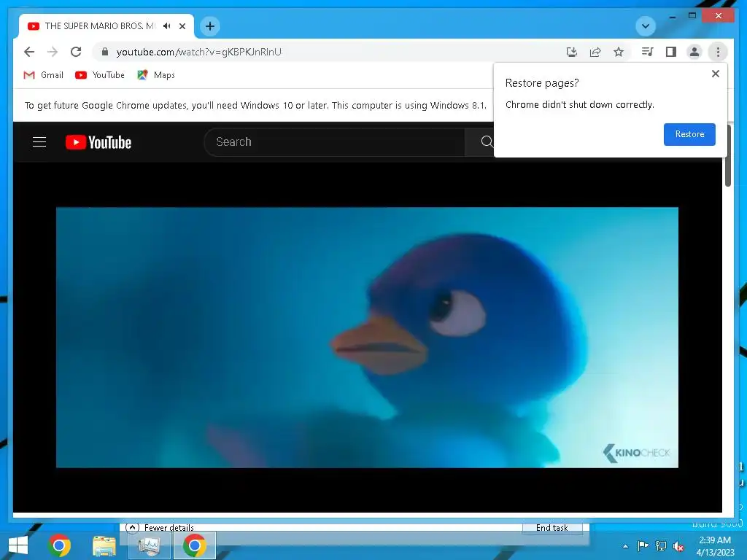Select the active Chrome window taskbar button
The width and height of the screenshot is (747, 560).
click(x=194, y=545)
